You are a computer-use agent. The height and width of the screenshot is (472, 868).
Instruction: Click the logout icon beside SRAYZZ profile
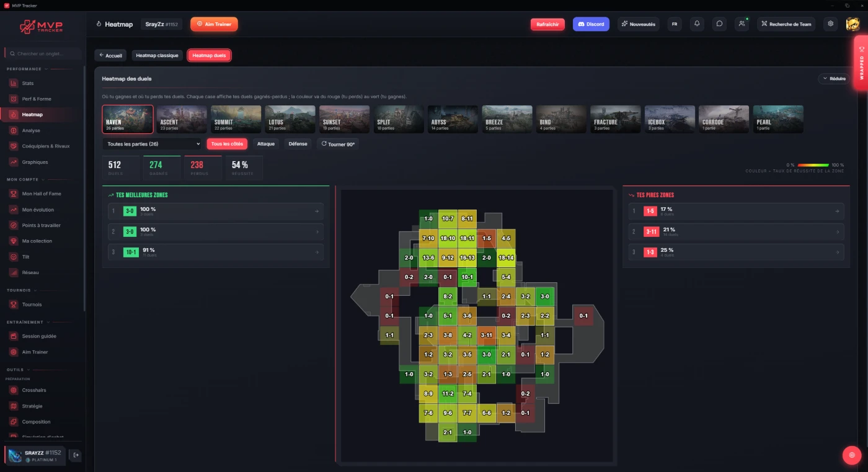click(x=76, y=455)
